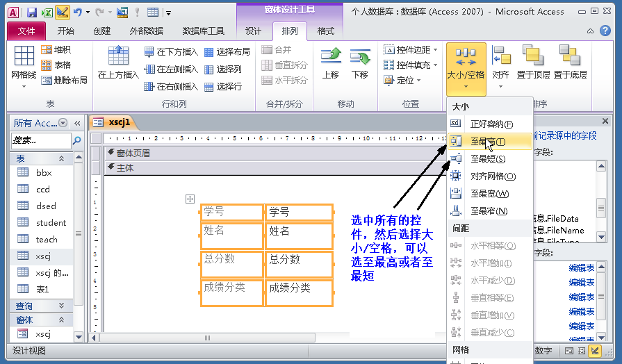
Task: Choose To Narrowest (至最窄) menu item
Action: [490, 211]
